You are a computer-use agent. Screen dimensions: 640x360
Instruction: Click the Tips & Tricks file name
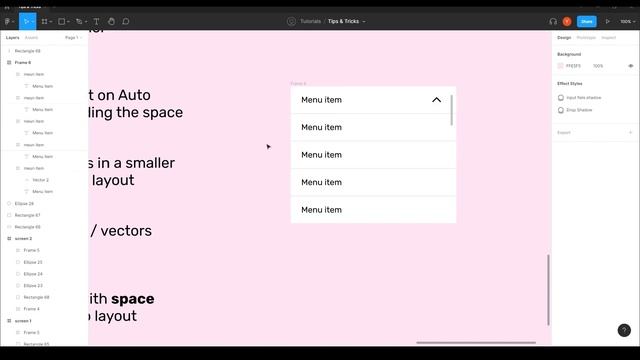(343, 21)
